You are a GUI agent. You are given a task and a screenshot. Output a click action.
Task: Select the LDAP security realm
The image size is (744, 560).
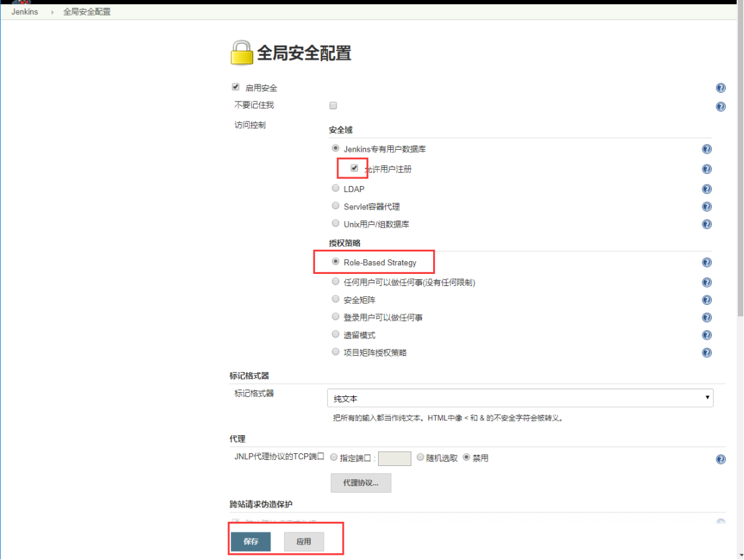pos(336,188)
